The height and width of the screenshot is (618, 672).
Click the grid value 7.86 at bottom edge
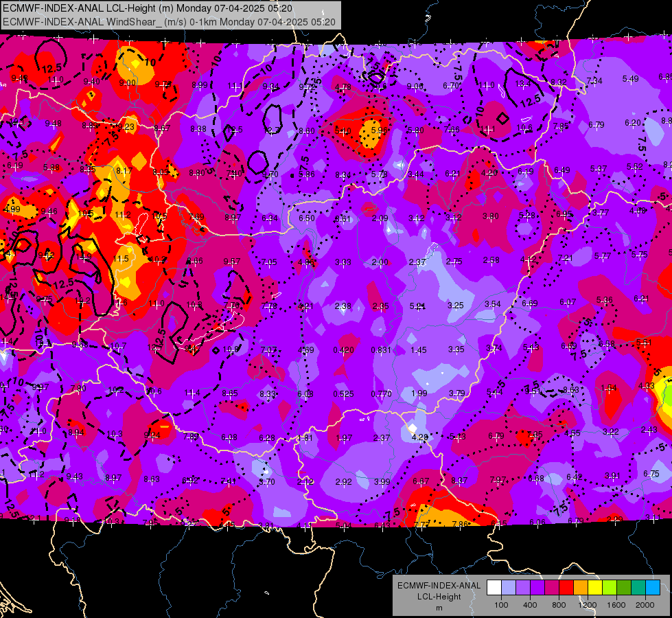click(459, 524)
